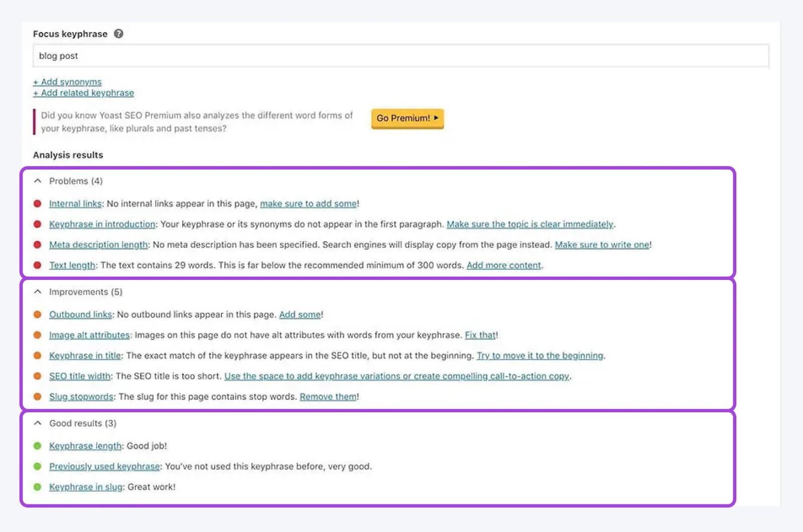Click the Add related keyphrase link
This screenshot has width=803, height=532.
tap(83, 93)
